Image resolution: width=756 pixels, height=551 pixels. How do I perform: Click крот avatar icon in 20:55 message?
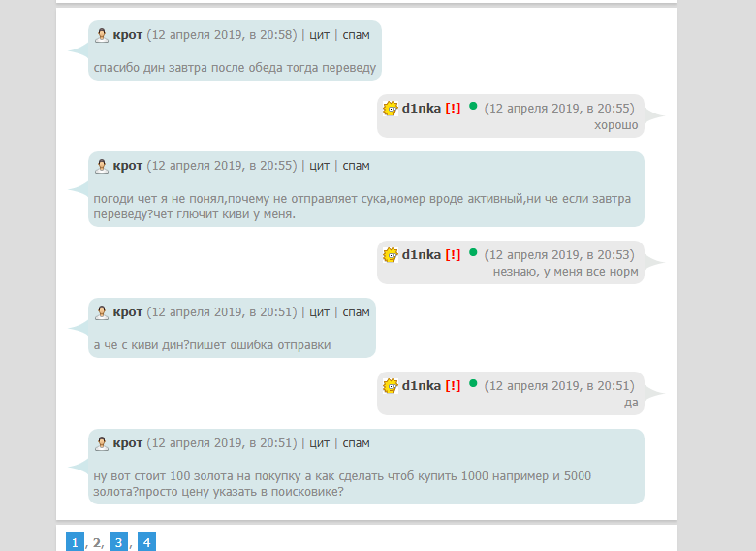pos(101,166)
